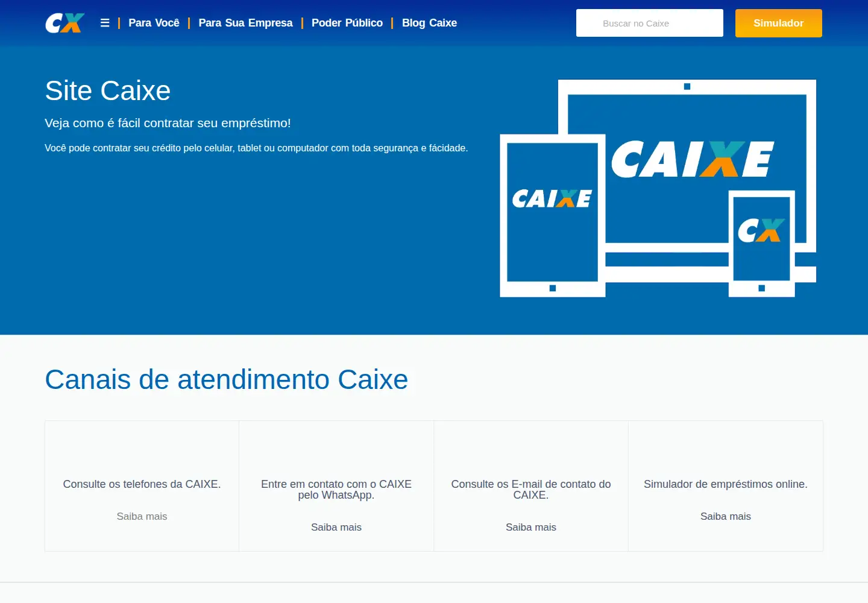Select Poder Público in the navigation

point(347,23)
